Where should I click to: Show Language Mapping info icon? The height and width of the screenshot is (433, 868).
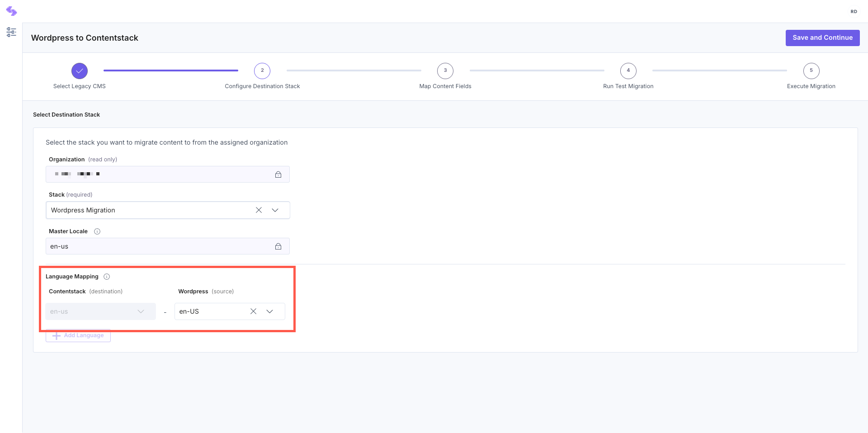pyautogui.click(x=107, y=277)
